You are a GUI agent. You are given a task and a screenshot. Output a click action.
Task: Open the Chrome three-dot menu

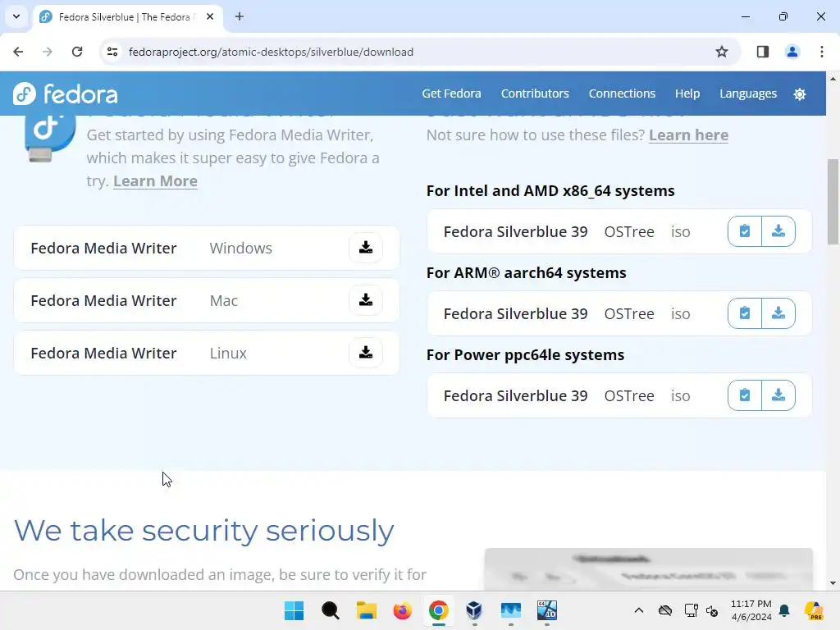(821, 52)
